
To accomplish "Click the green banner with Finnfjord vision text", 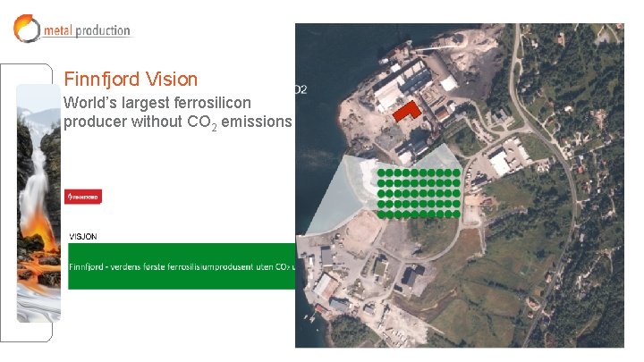I will (x=182, y=266).
